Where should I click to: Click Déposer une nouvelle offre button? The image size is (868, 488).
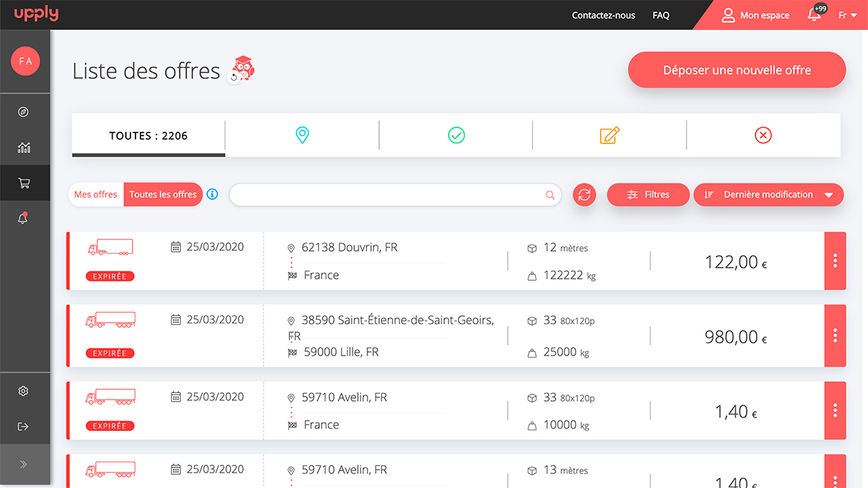coord(736,70)
